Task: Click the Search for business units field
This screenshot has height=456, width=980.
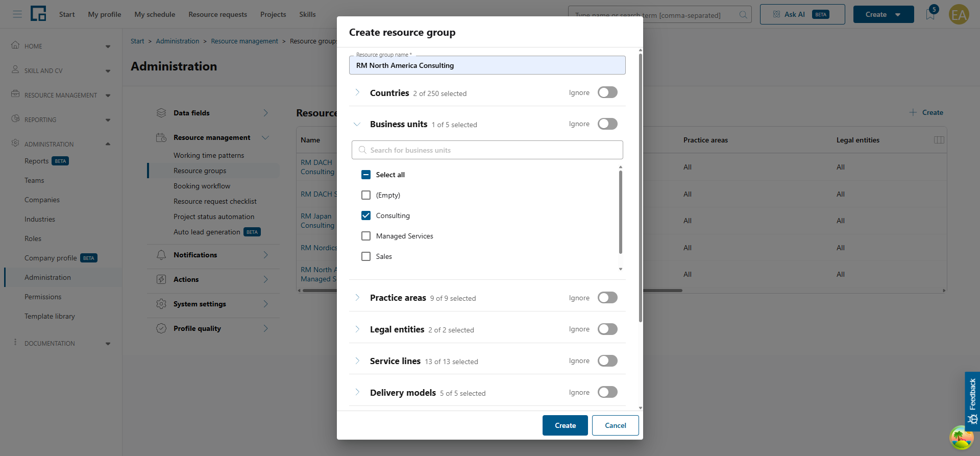Action: point(487,150)
